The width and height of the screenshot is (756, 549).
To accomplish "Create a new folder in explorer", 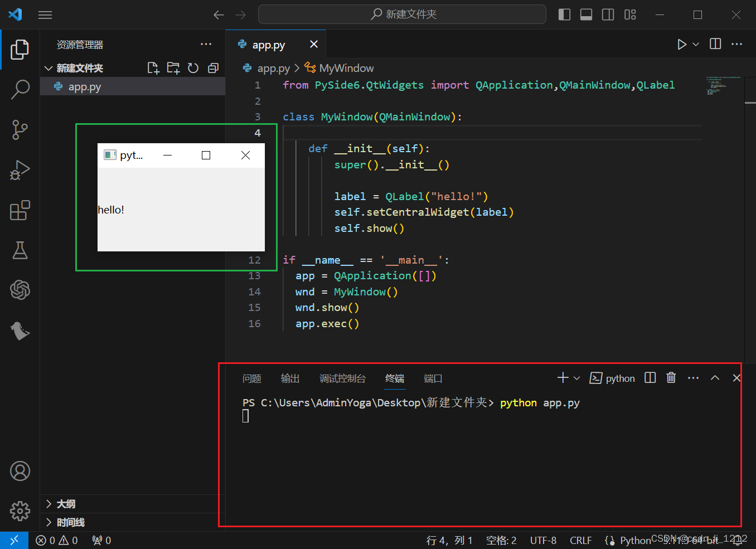I will 173,68.
